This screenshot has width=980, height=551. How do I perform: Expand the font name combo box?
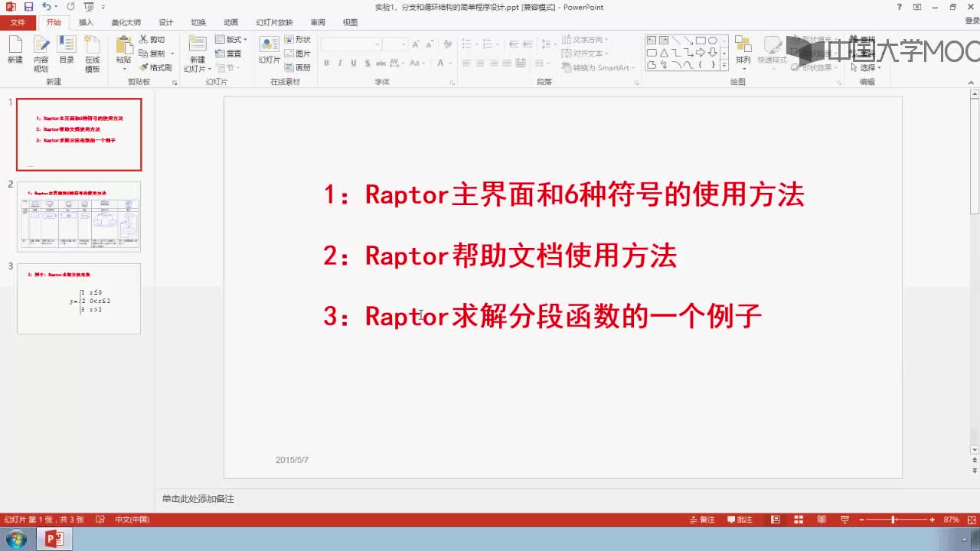point(377,44)
